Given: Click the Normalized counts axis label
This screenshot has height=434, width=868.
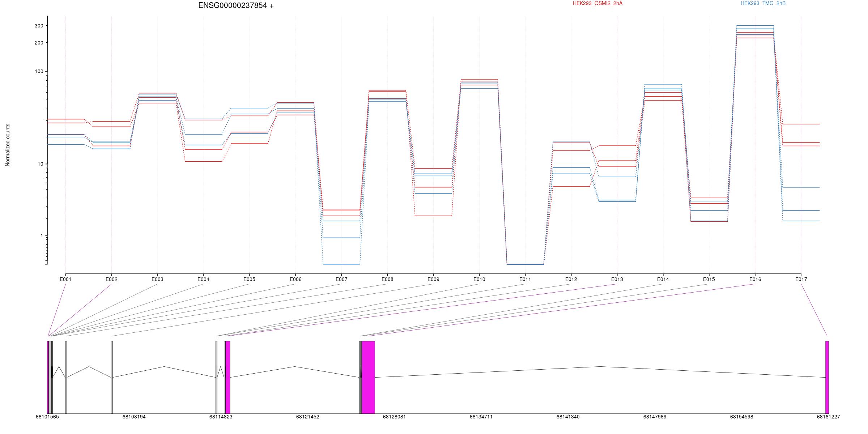Looking at the screenshot, I should point(8,145).
